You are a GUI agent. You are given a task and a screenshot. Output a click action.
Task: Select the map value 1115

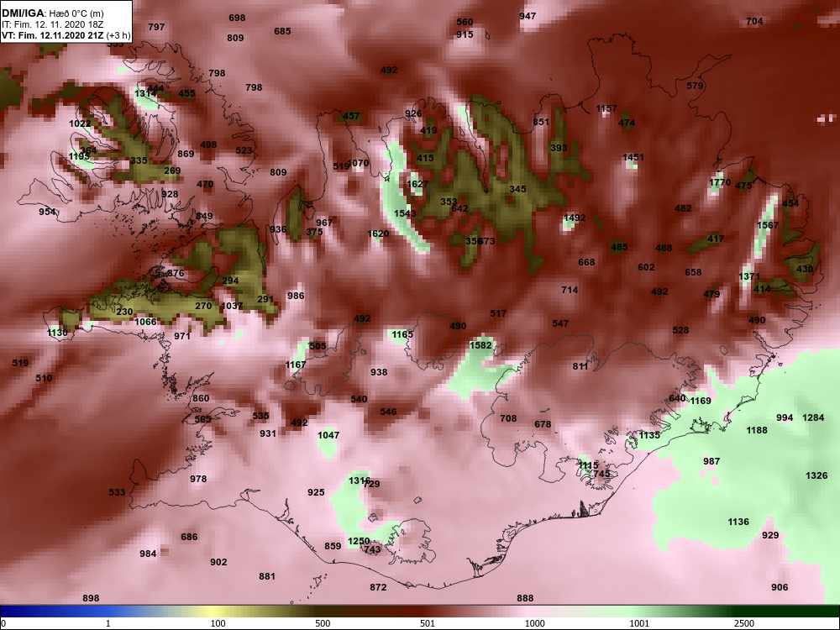tap(588, 465)
